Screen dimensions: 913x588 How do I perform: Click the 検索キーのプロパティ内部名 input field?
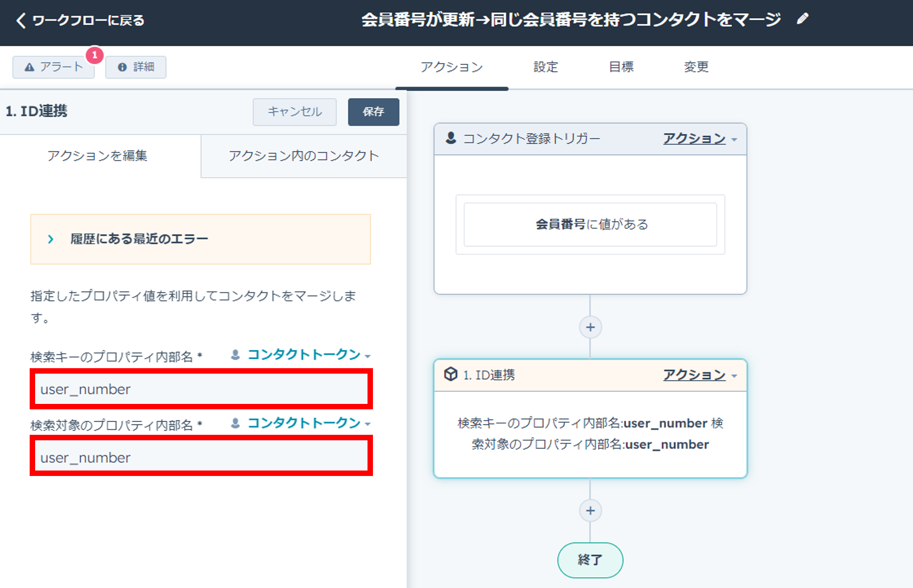pyautogui.click(x=201, y=389)
